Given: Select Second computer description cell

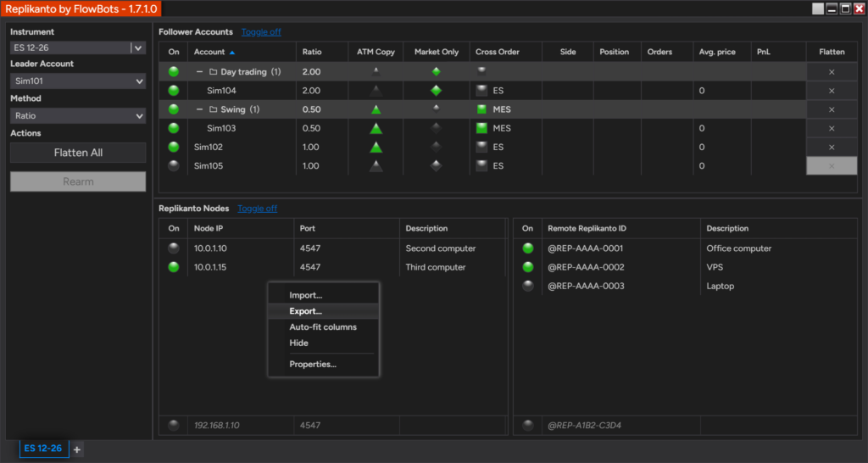Looking at the screenshot, I should (x=453, y=248).
